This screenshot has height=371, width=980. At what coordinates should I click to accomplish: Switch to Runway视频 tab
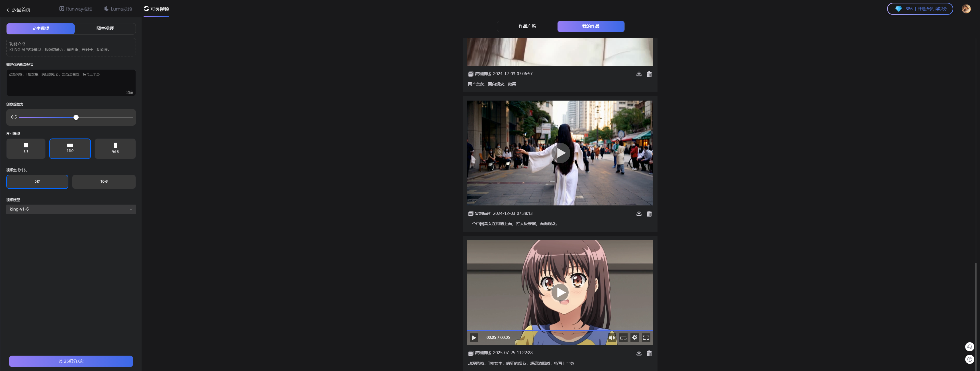(76, 9)
